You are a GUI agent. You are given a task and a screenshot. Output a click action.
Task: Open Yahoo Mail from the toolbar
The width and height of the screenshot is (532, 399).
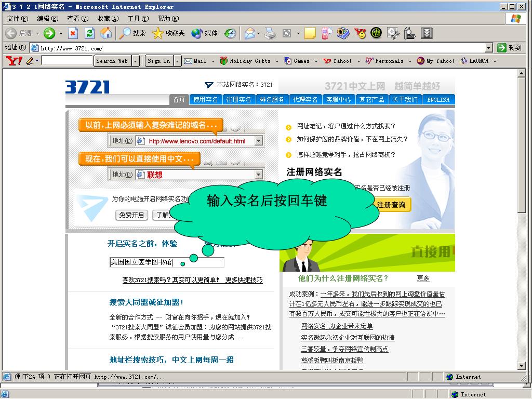[x=195, y=61]
